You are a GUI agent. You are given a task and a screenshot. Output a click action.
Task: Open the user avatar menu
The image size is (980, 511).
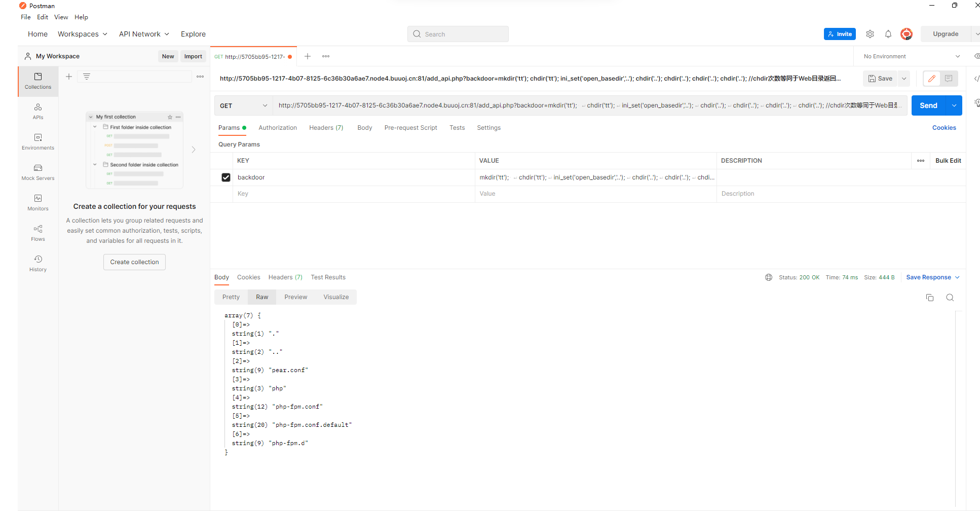907,34
